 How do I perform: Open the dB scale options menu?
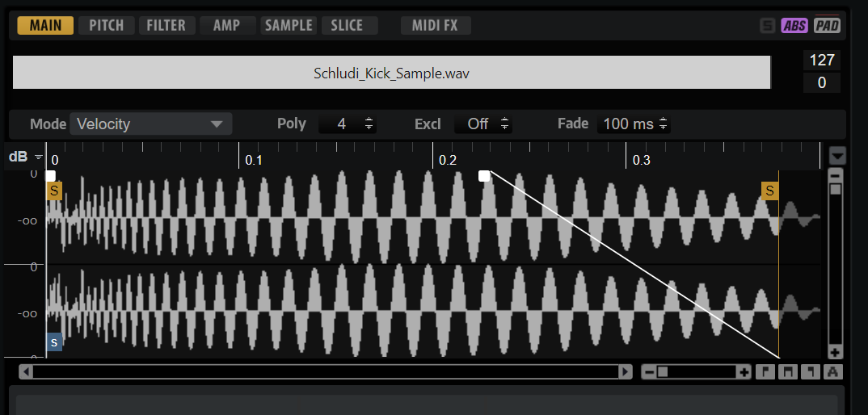[x=38, y=157]
